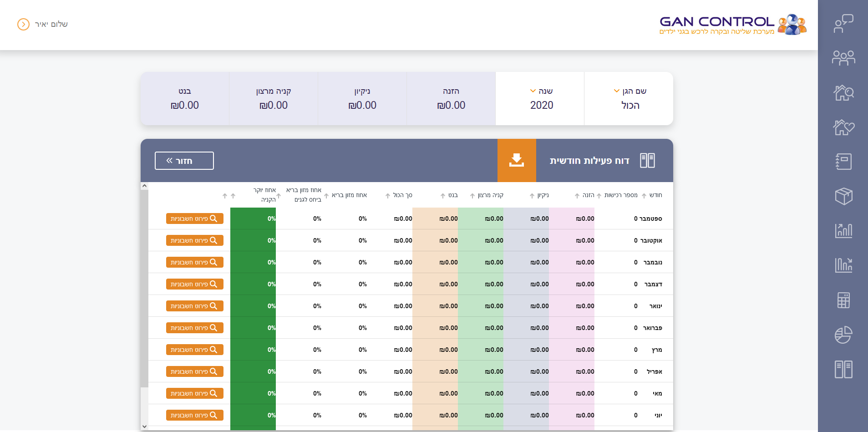This screenshot has height=432, width=868.
Task: Select the דצמבר month cell
Action: pos(653,284)
